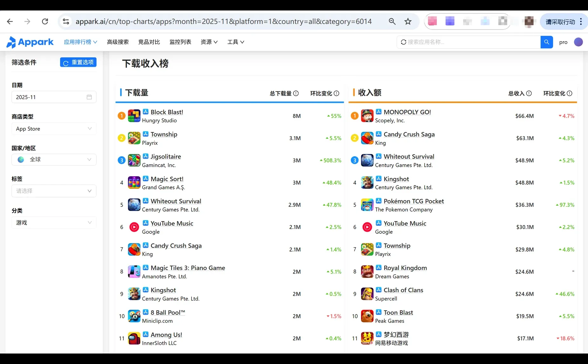Image resolution: width=588 pixels, height=364 pixels.
Task: Click the Magic Sort! app icon
Action: tap(134, 183)
